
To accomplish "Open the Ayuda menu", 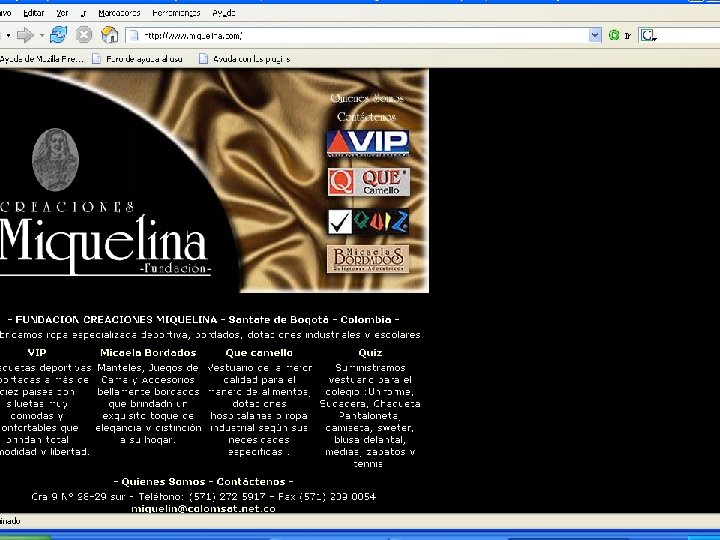I will click(x=224, y=13).
